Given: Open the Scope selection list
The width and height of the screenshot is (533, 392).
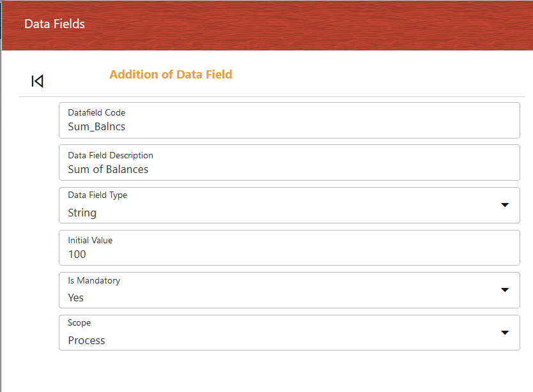Looking at the screenshot, I should [x=289, y=333].
